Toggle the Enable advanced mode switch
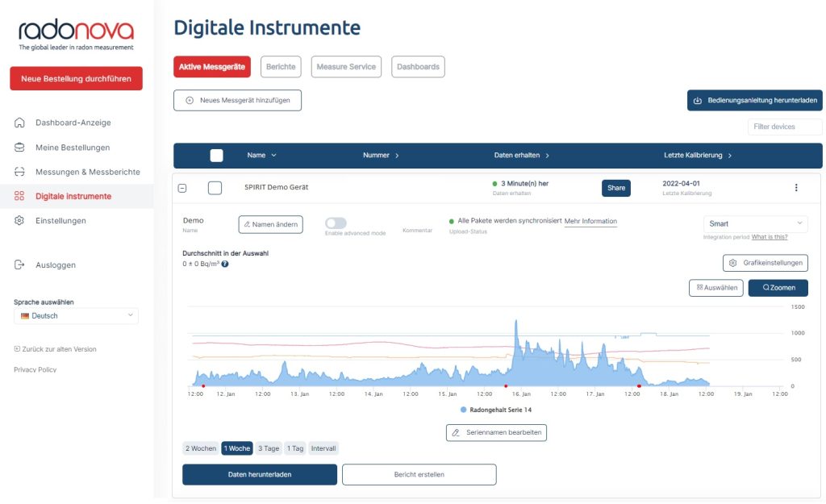Image resolution: width=826 pixels, height=504 pixels. click(336, 223)
